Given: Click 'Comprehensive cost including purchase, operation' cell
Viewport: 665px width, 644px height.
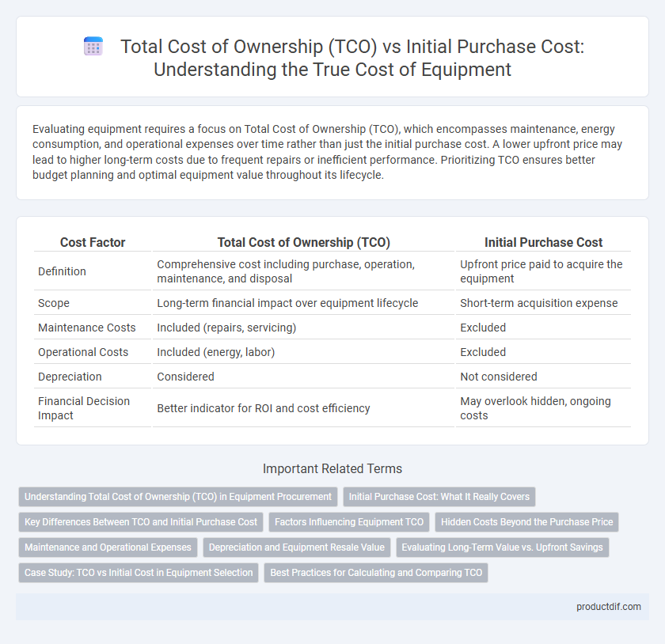Looking at the screenshot, I should click(x=304, y=271).
